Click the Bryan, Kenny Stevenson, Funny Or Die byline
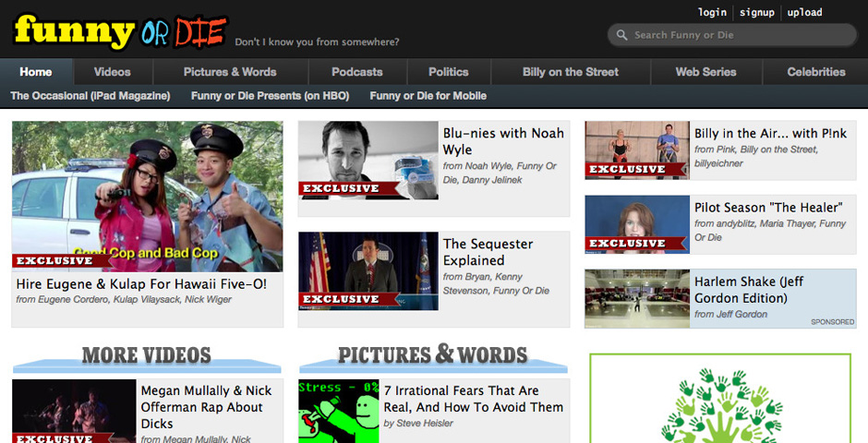868x443 pixels. (496, 283)
